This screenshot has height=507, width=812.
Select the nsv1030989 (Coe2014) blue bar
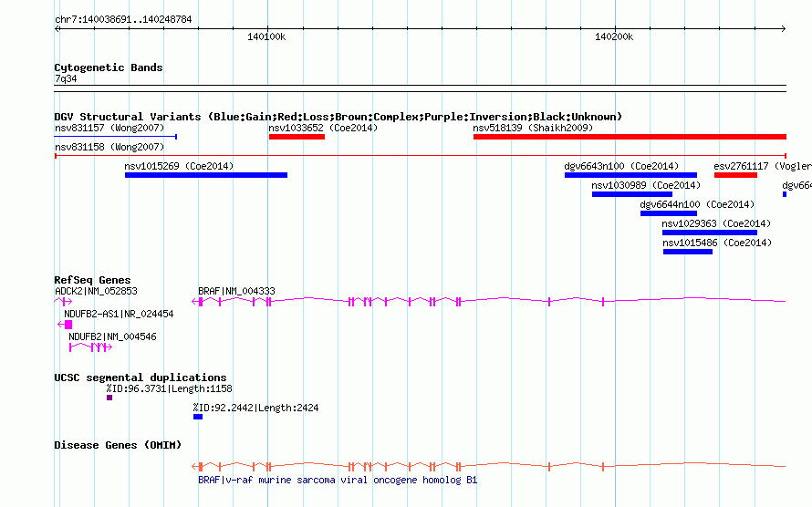632,194
